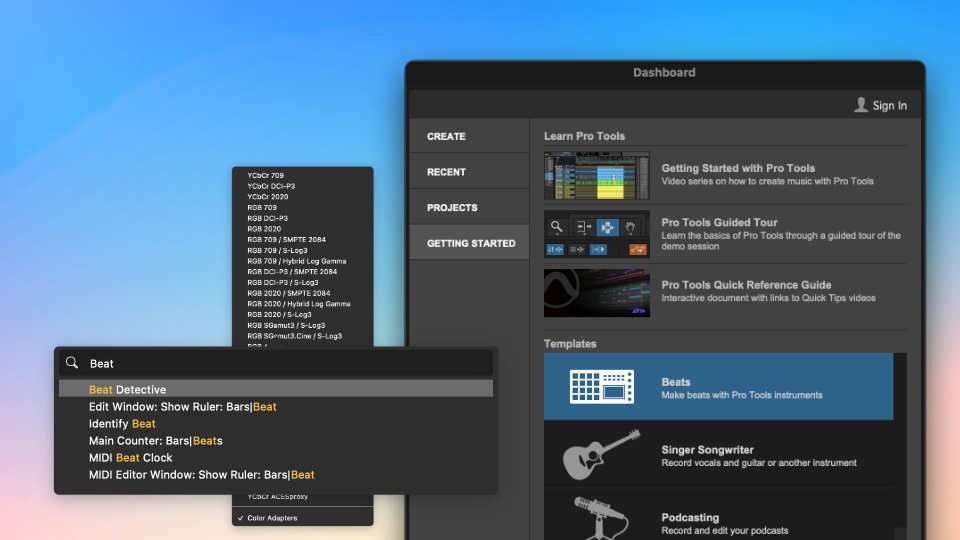Open the PROJECTS tab in Dashboard
Screen dimensions: 960x540
pos(469,208)
